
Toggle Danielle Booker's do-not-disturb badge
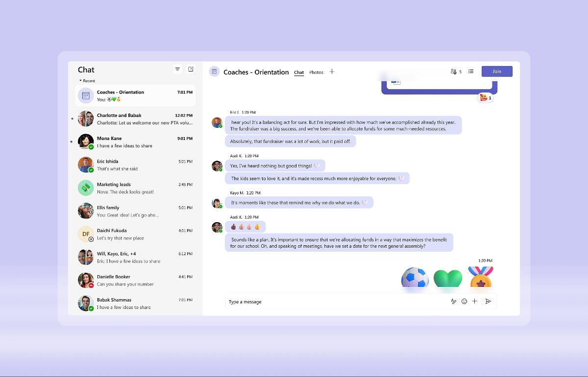(x=91, y=284)
